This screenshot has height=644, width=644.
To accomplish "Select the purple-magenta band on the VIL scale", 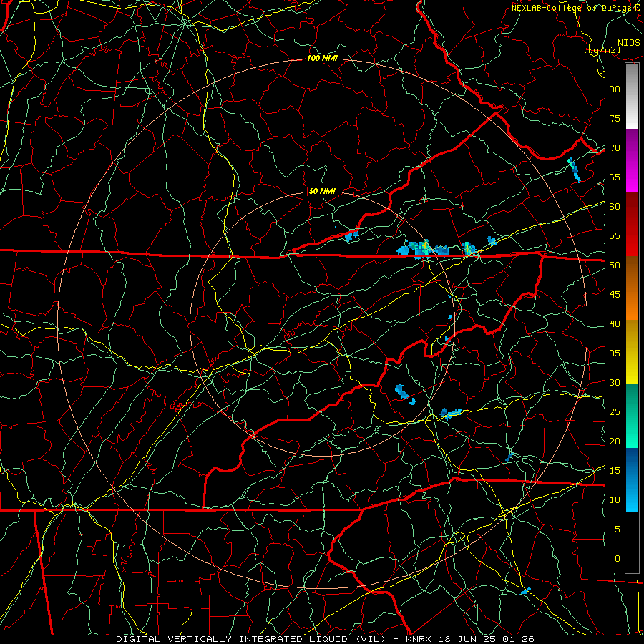I will click(x=632, y=161).
